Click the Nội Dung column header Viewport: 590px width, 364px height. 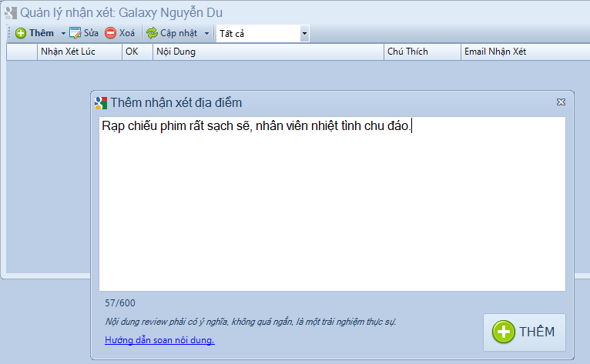point(268,52)
